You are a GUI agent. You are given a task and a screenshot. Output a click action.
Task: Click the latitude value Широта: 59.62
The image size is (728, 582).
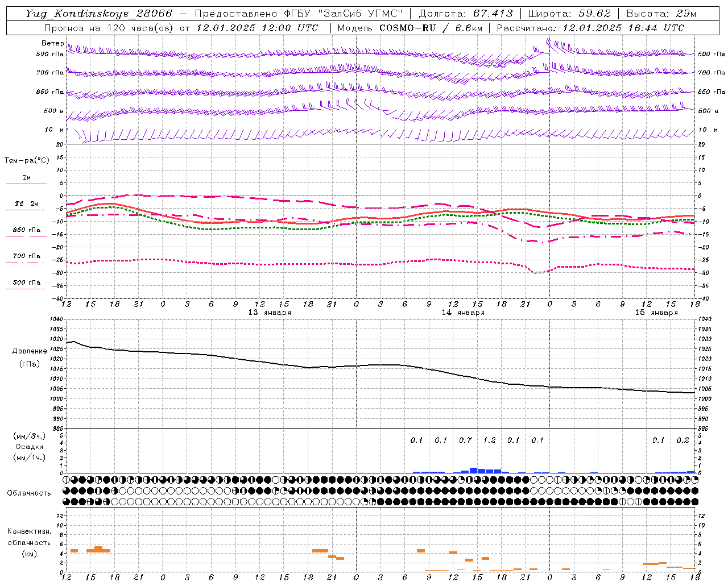click(x=569, y=14)
